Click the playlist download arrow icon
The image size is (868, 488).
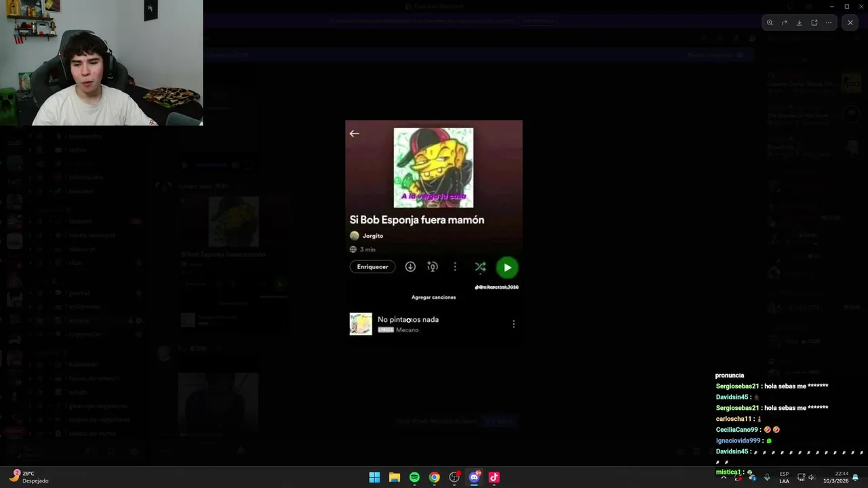tap(410, 267)
